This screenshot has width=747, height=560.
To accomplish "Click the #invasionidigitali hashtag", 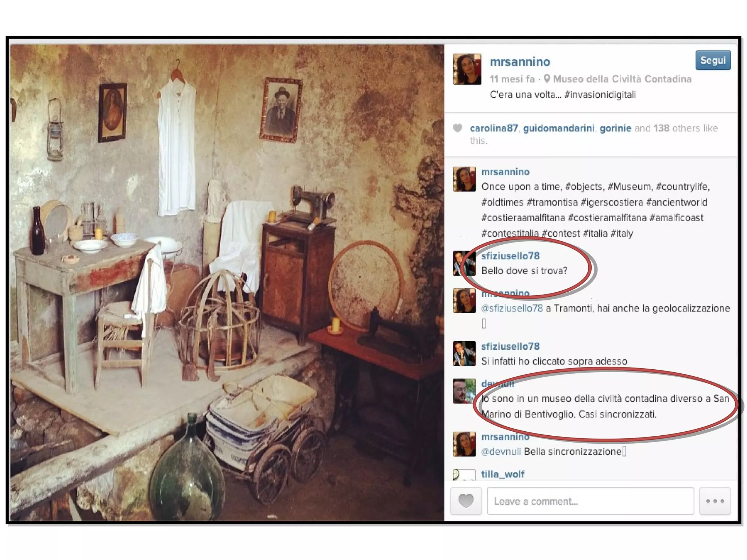I will [x=600, y=95].
